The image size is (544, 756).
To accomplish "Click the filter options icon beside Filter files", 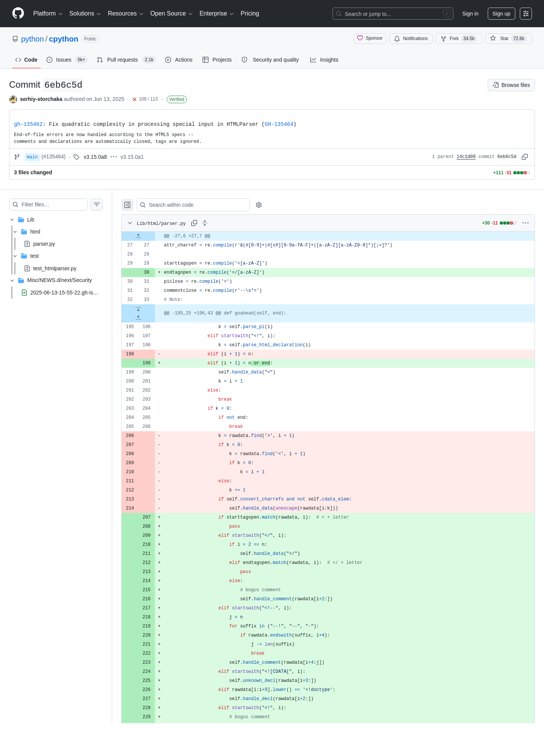I will (x=97, y=204).
